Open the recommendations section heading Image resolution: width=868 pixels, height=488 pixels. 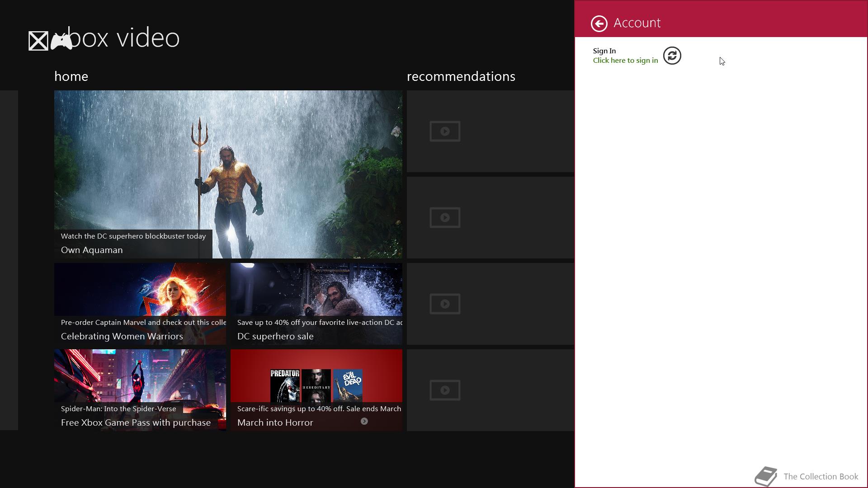point(461,76)
